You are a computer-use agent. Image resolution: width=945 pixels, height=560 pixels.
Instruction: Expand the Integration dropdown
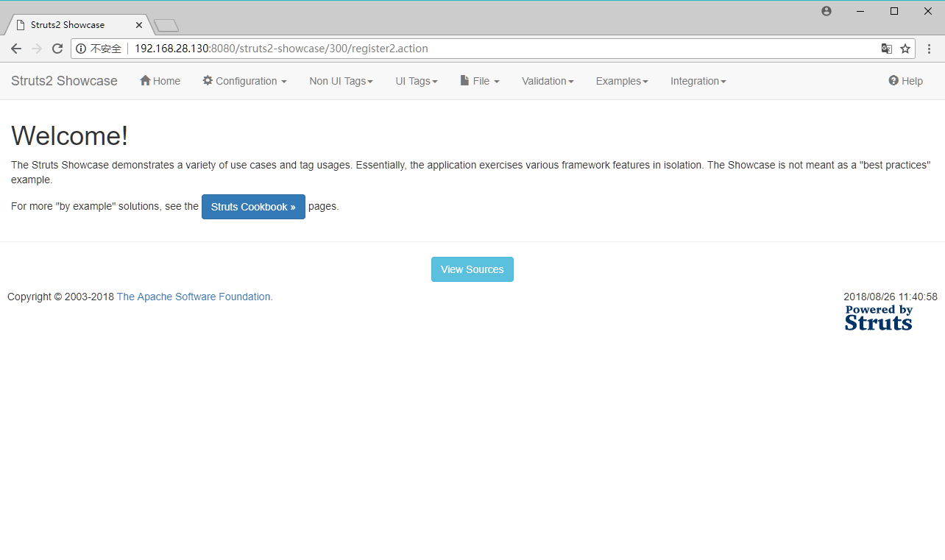[698, 81]
